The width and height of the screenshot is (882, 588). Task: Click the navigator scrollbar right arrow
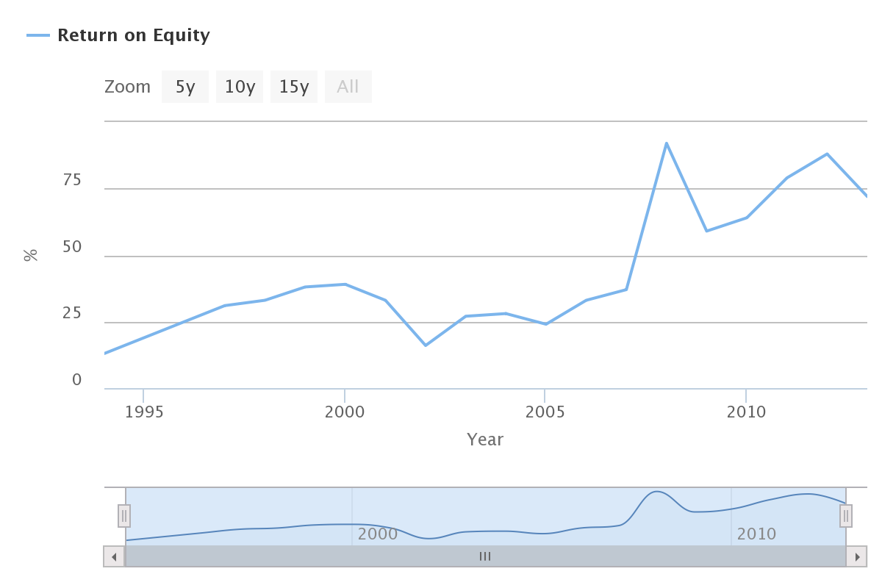pos(857,556)
